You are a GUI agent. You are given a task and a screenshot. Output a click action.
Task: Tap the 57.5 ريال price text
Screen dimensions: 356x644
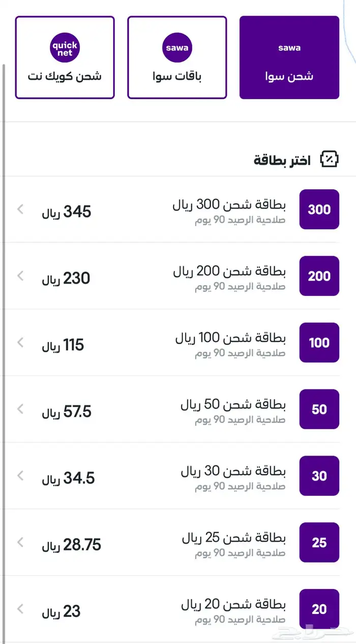pyautogui.click(x=66, y=410)
